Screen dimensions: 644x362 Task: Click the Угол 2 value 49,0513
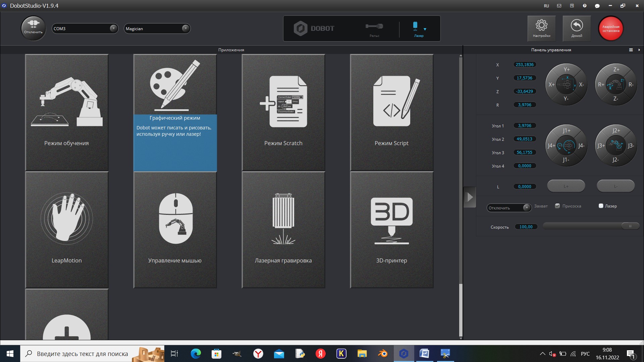pos(525,139)
